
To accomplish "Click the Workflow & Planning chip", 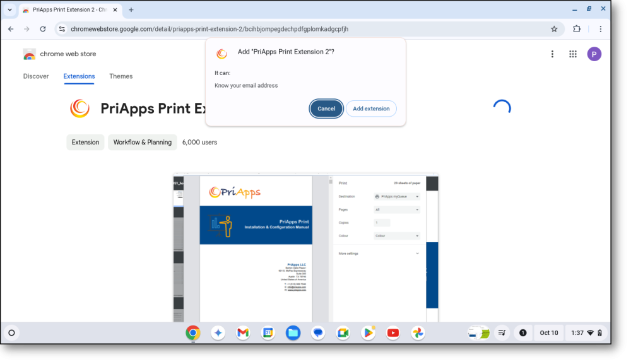I will click(x=143, y=143).
